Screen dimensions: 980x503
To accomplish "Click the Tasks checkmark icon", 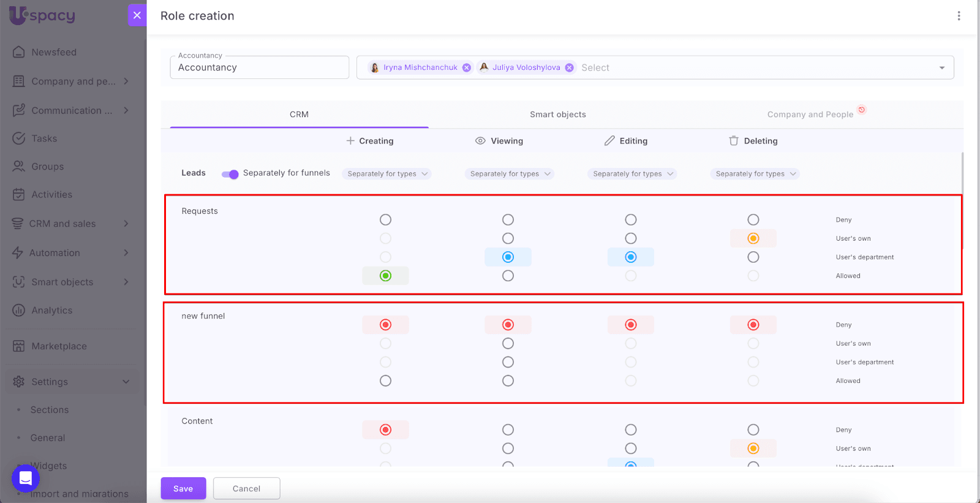I will click(x=19, y=138).
